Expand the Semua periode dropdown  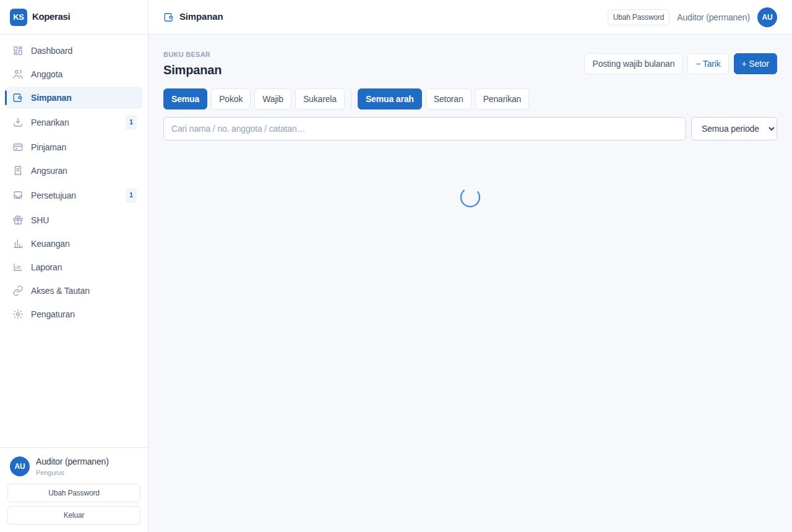click(734, 129)
